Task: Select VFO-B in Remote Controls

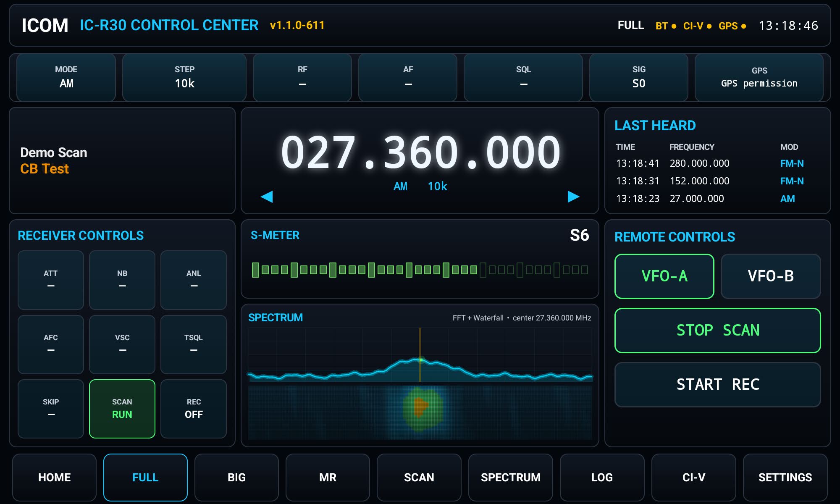Action: click(771, 276)
